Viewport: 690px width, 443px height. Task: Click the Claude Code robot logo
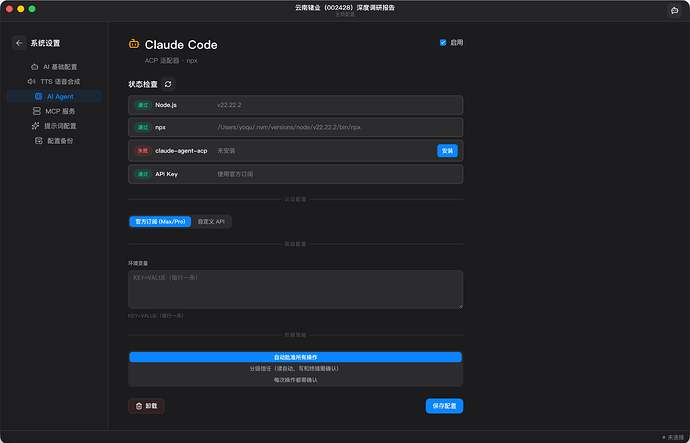click(x=134, y=44)
